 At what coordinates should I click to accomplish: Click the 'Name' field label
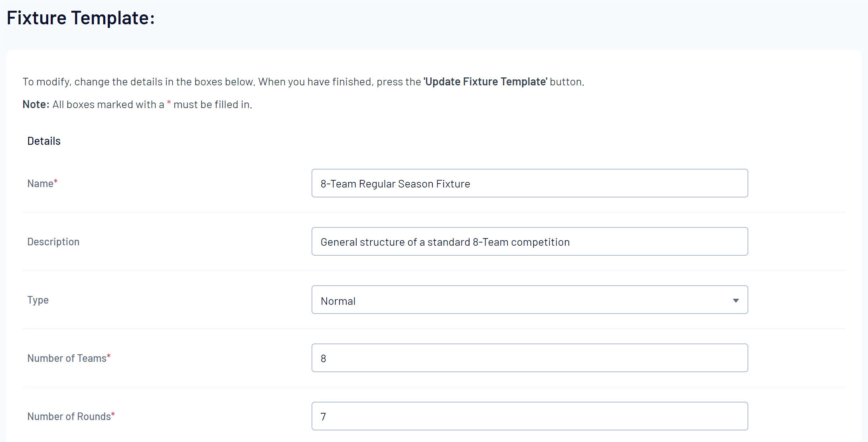click(x=40, y=184)
